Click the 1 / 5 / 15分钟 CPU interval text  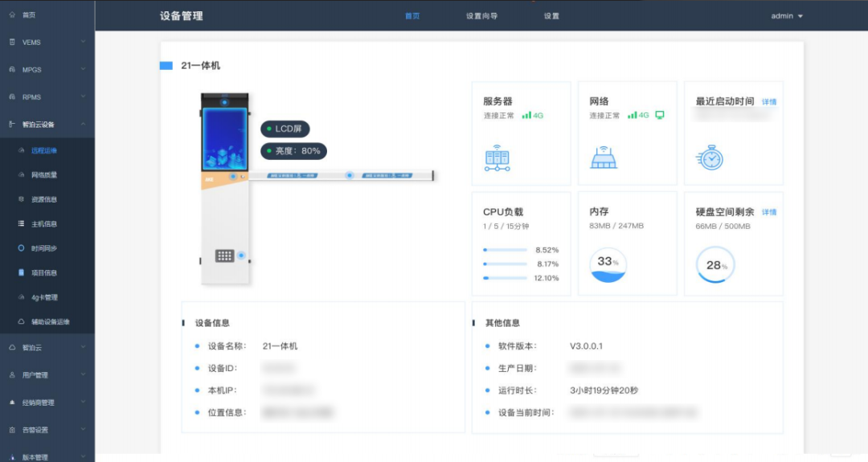[506, 227]
